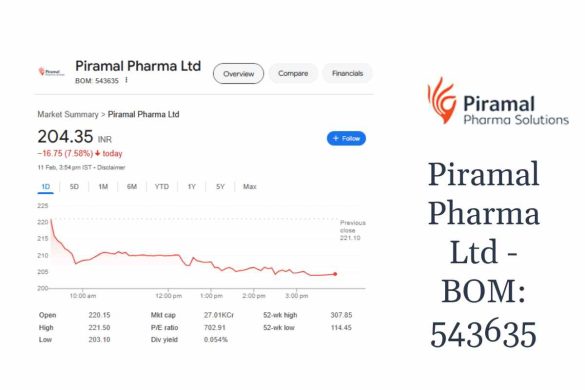Viewport: 585px width, 390px height.
Task: Follow Piramal Pharma stock
Action: click(346, 138)
